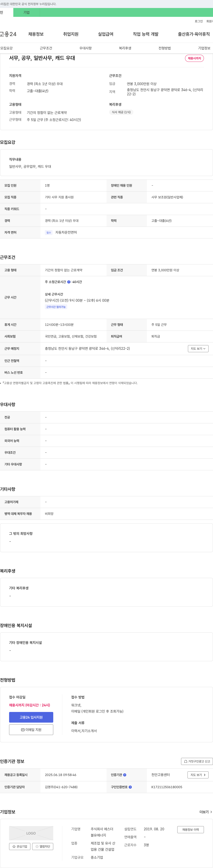The image size is (213, 868).
Task: Click registration date 2025.06.18 09:58:46
Action: click(61, 775)
